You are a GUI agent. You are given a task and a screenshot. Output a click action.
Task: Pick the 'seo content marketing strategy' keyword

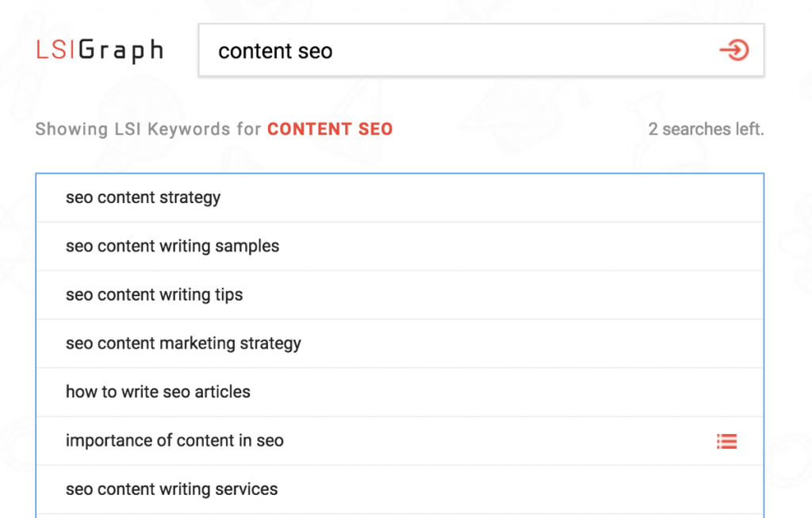183,343
